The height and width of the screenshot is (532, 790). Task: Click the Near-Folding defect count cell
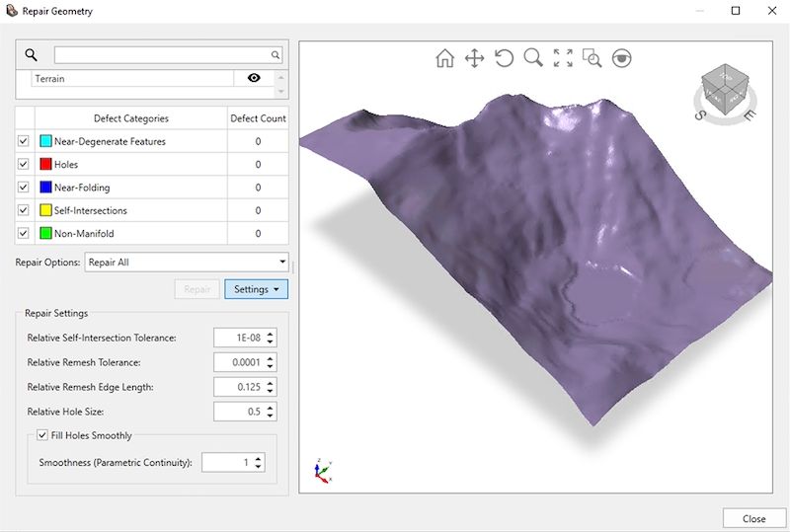click(x=258, y=188)
